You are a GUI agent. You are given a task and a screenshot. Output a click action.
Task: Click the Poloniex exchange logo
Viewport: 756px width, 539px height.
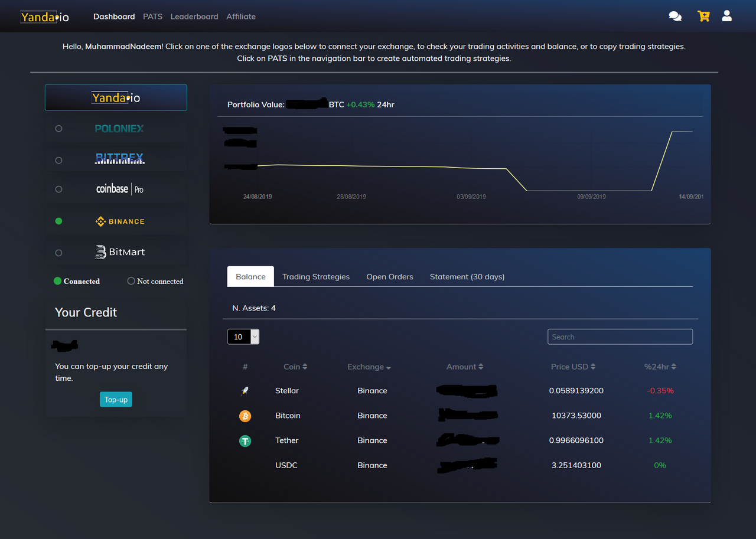(x=119, y=128)
